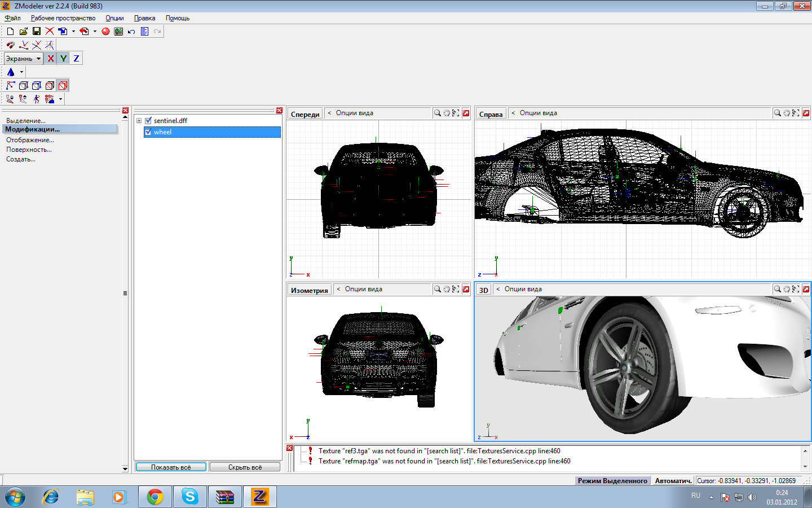Click the floppy disk save icon
Image resolution: width=812 pixels, height=508 pixels.
tap(37, 32)
